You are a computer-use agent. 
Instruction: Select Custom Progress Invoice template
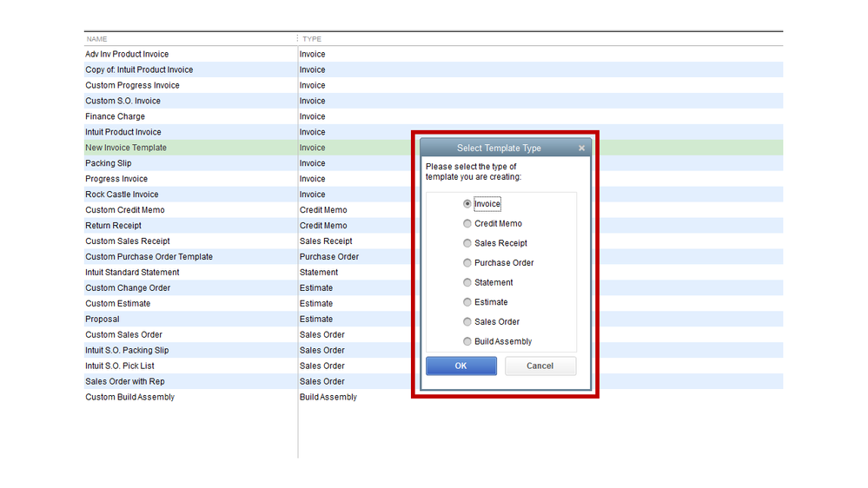tap(132, 85)
